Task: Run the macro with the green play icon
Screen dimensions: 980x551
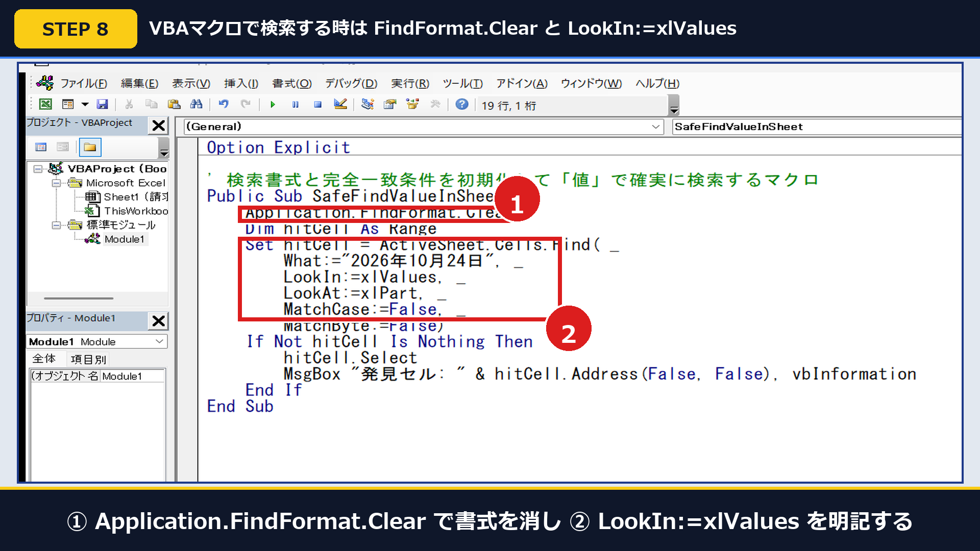Action: pos(273,105)
